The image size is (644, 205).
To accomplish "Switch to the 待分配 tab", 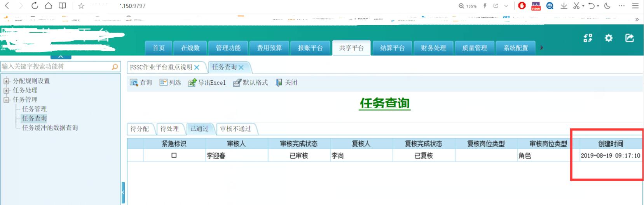I will 140,129.
